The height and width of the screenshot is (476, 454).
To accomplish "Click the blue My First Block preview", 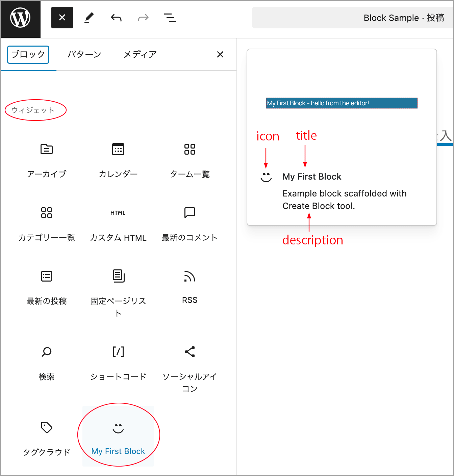I will click(342, 103).
